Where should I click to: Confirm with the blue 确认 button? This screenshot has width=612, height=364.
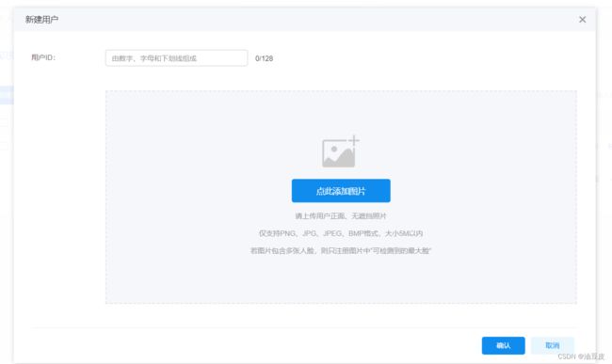503,345
